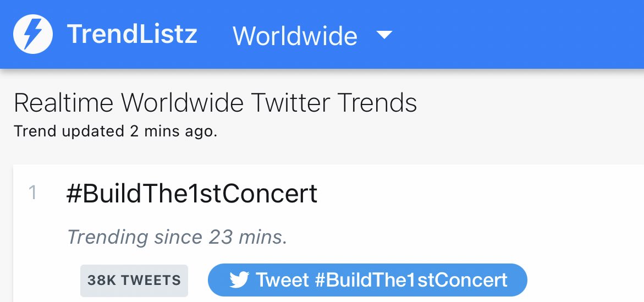Click the rank number 1 of the trend

(x=33, y=194)
